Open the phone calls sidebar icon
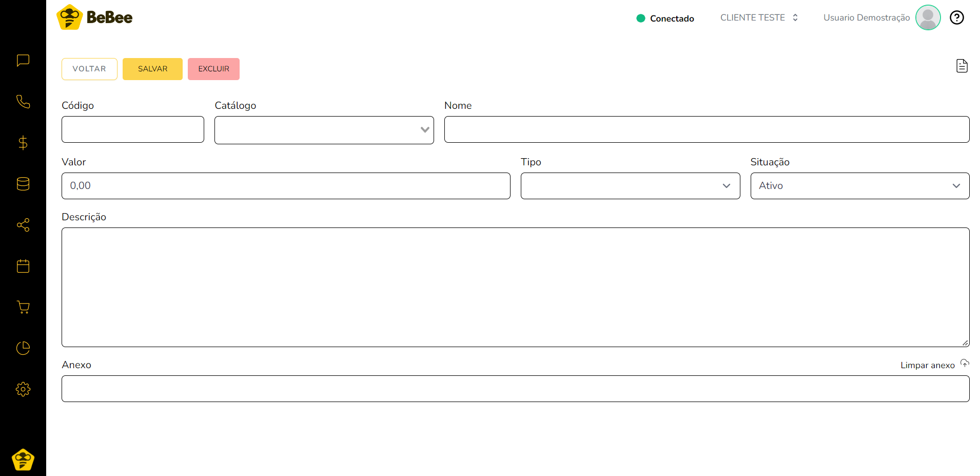The height and width of the screenshot is (476, 980). 23,102
